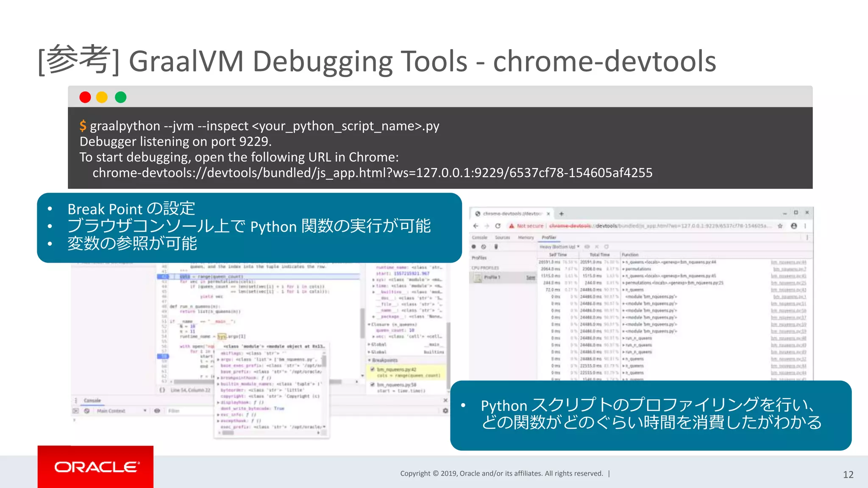Focus selected function eye icon in profiler
Viewport: 868px width, 488px height.
587,247
